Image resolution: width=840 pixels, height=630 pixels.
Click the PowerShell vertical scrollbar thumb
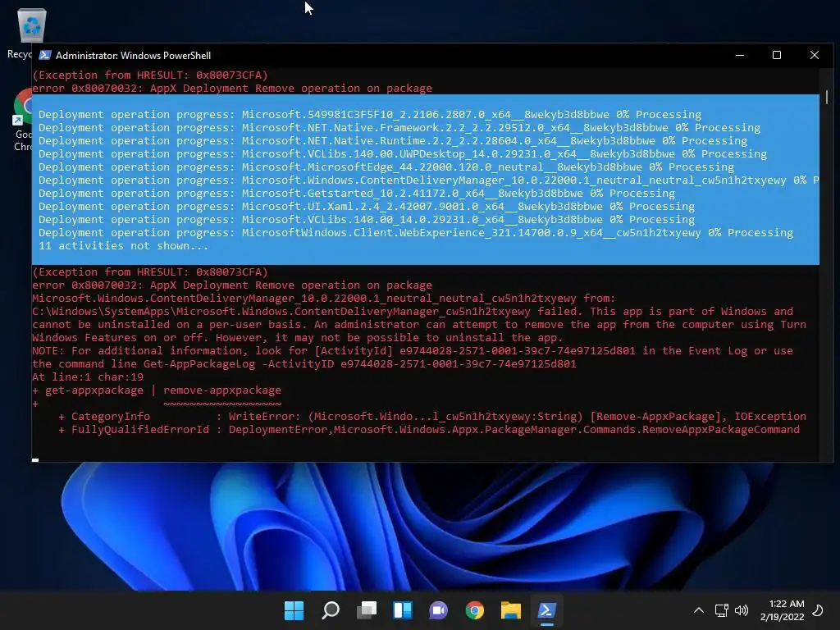827,97
